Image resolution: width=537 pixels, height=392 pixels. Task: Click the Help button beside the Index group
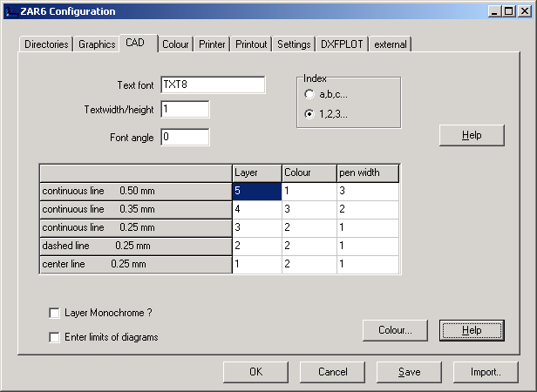coord(472,135)
